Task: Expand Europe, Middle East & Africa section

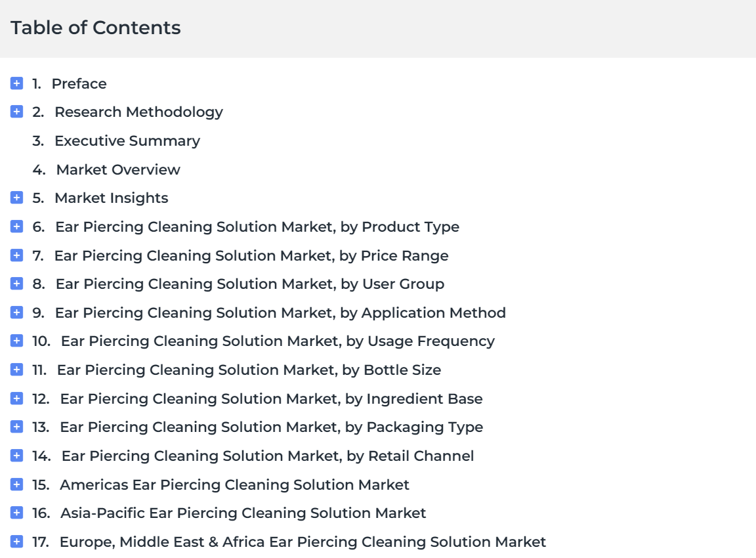Action: click(16, 542)
